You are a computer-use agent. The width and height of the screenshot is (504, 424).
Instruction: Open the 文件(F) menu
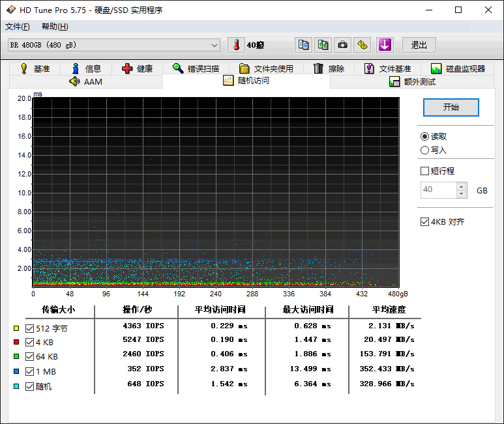(x=18, y=27)
